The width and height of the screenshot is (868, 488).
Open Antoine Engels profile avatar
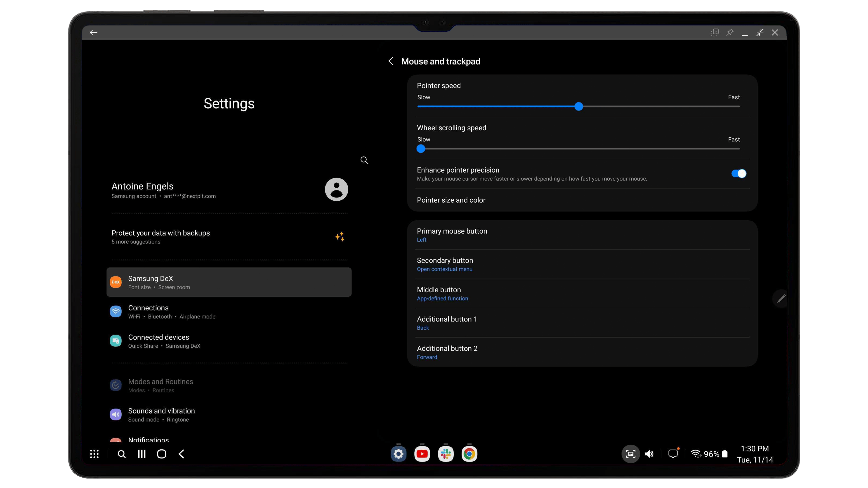(336, 189)
